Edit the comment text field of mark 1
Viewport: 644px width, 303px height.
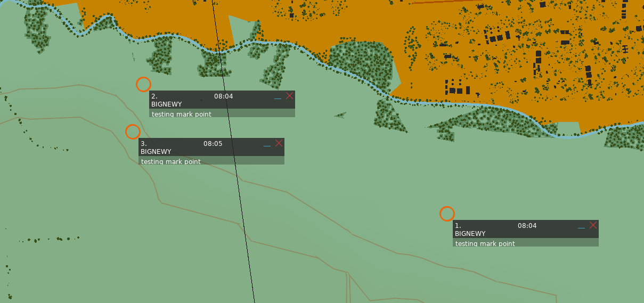(526, 243)
